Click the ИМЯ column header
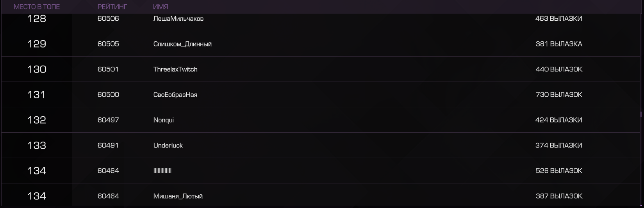 [x=161, y=7]
